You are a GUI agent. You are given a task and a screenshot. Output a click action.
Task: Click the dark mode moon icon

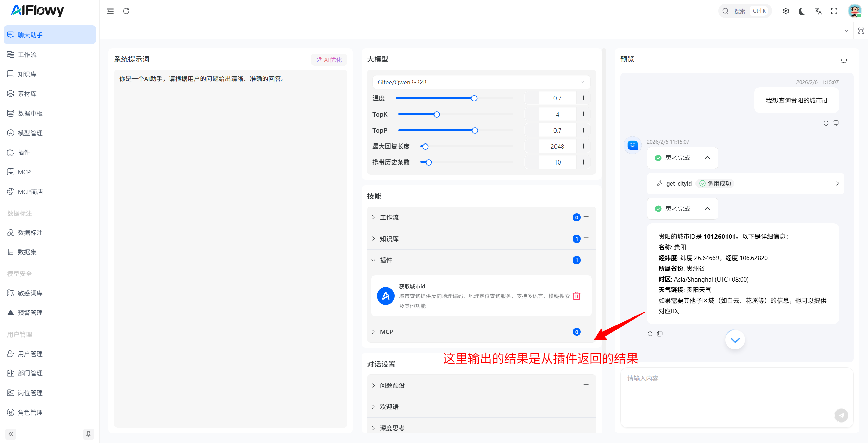pyautogui.click(x=802, y=11)
